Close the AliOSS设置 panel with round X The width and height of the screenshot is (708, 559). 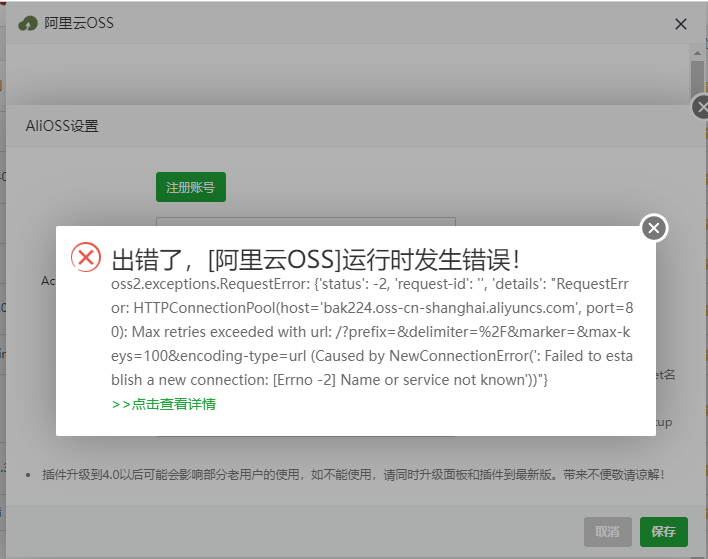701,107
